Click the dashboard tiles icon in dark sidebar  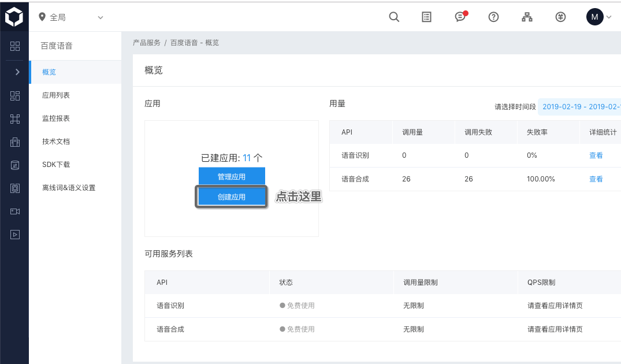tap(14, 96)
